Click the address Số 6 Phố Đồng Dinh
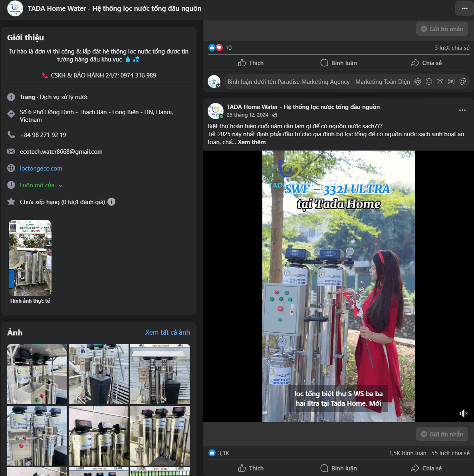474x476 pixels. coord(96,116)
